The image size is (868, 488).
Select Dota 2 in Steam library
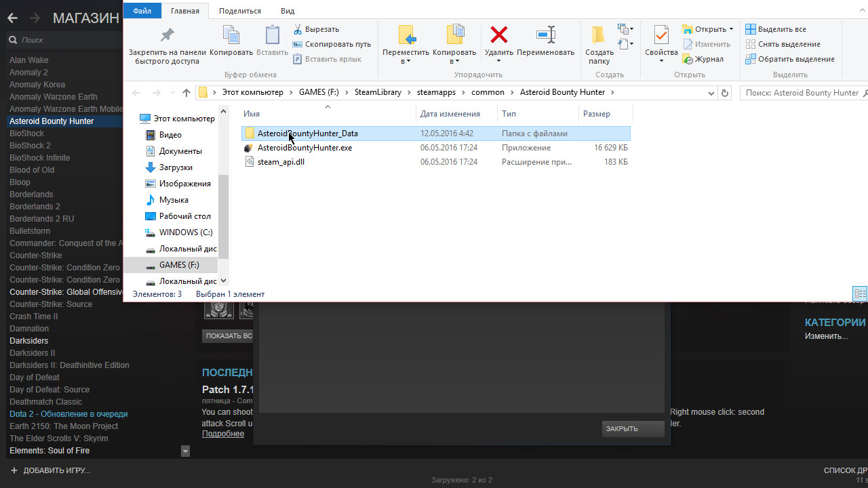coord(68,414)
